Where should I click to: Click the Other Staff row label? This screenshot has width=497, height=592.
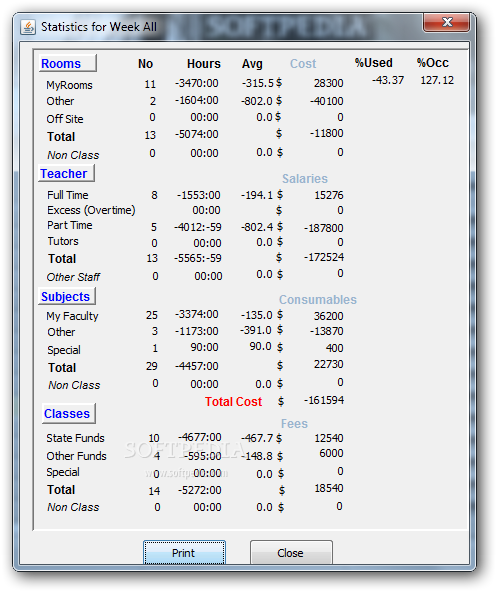73,277
